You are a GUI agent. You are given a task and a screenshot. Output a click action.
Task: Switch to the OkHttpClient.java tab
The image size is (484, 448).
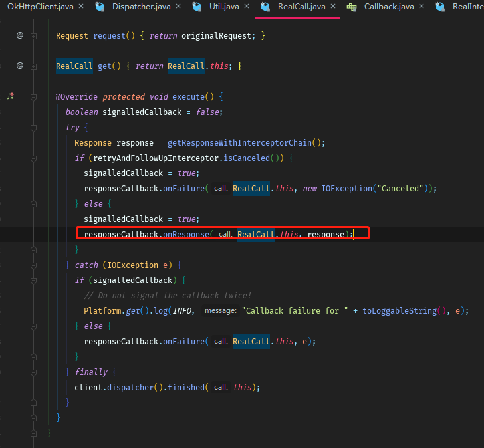[x=40, y=7]
